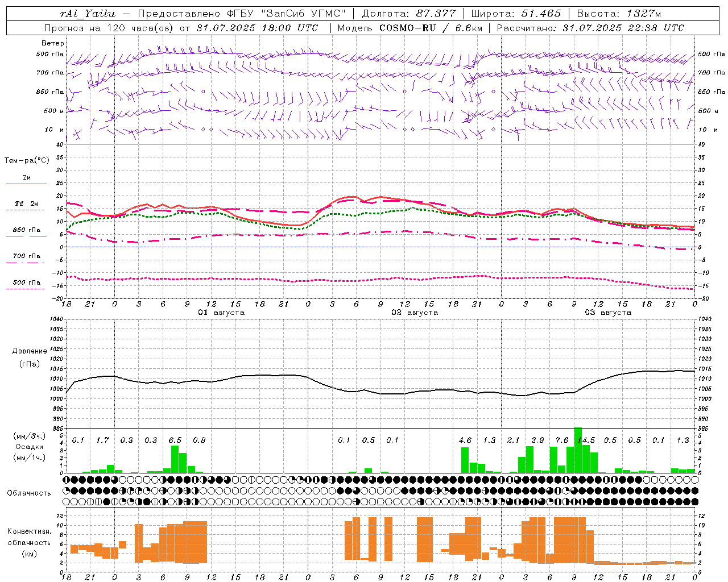728x582 pixels.
Task: Click the forecast length text '120 часа(ов)'
Action: [140, 28]
